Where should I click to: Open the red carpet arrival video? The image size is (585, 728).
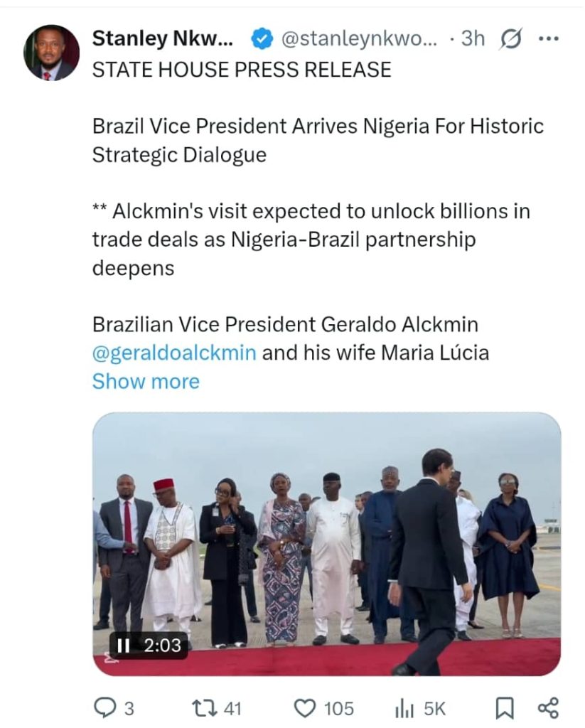[x=327, y=544]
